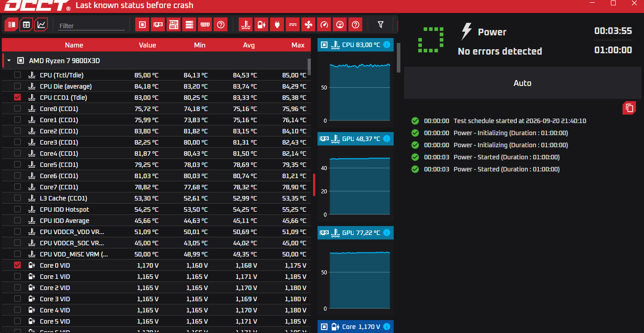644x333 pixels.
Task: Toggle the speedometer sensor type filter
Action: pos(324,25)
